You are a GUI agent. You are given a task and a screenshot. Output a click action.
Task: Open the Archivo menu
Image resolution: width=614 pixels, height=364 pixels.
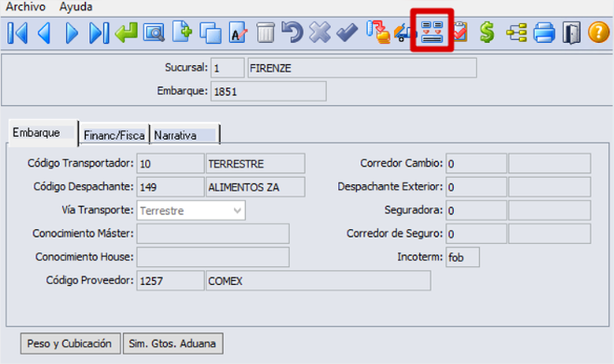tap(25, 7)
